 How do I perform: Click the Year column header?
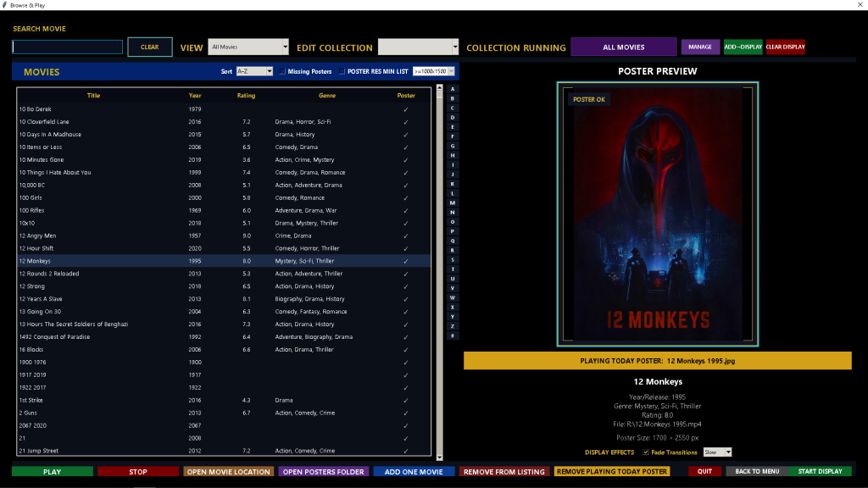click(195, 96)
